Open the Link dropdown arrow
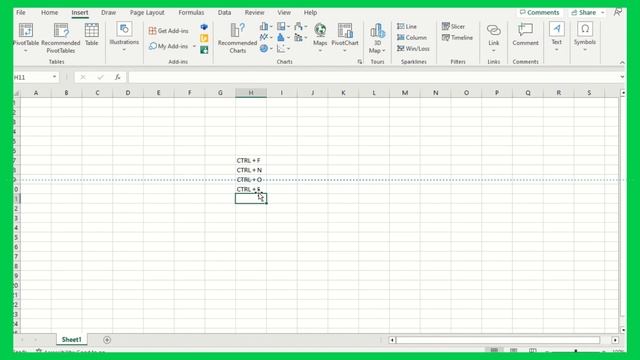Image resolution: width=640 pixels, height=360 pixels. [x=493, y=51]
